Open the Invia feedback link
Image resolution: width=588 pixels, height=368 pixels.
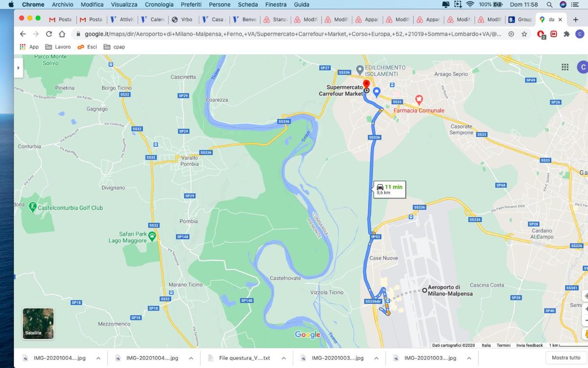click(x=529, y=345)
